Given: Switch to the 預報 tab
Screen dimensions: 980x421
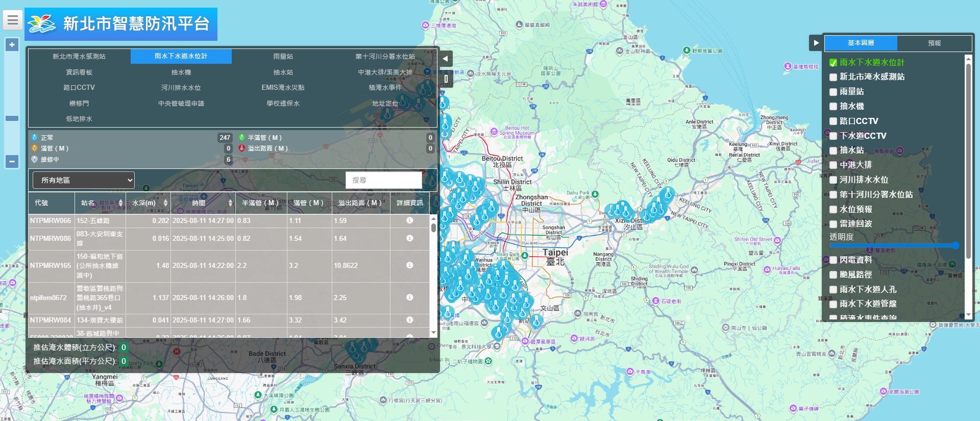Looking at the screenshot, I should 934,43.
